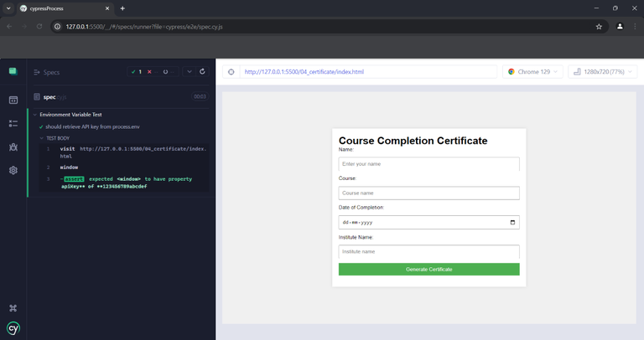The height and width of the screenshot is (340, 644).
Task: Open the Runs list icon in sidebar
Action: pos(13,123)
